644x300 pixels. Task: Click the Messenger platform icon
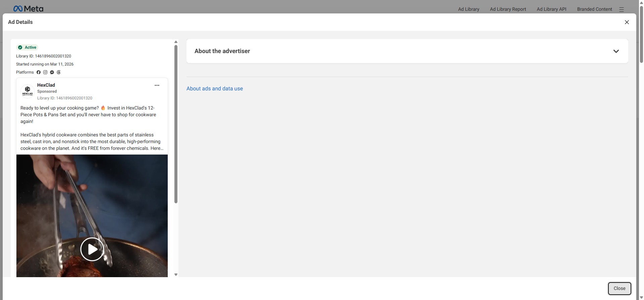click(52, 72)
